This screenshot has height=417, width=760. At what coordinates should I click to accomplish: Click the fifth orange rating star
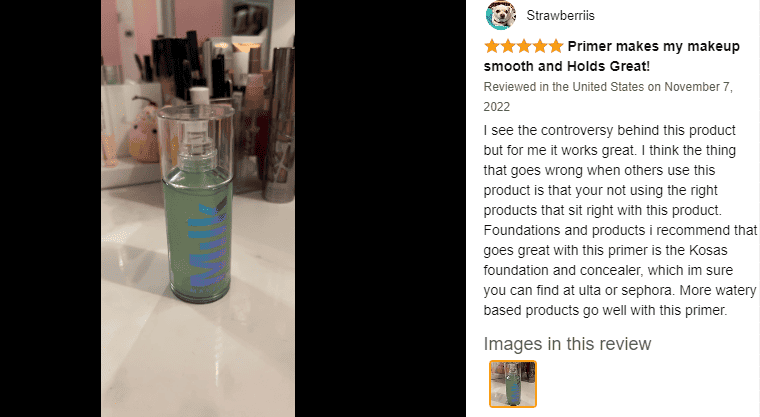(x=555, y=47)
